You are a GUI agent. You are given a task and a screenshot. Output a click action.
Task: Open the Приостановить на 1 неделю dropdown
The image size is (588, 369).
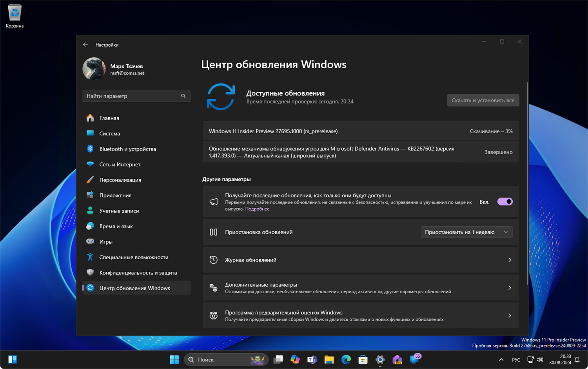[x=506, y=232]
